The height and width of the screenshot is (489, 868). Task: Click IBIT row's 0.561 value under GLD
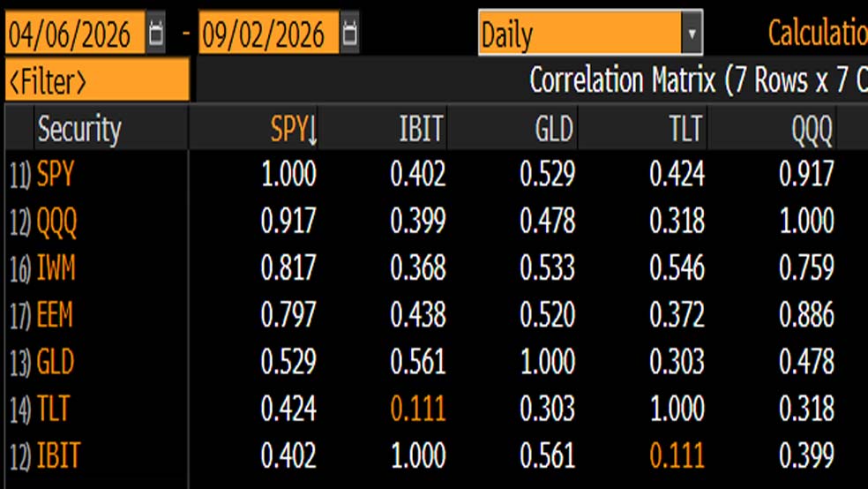tap(548, 455)
